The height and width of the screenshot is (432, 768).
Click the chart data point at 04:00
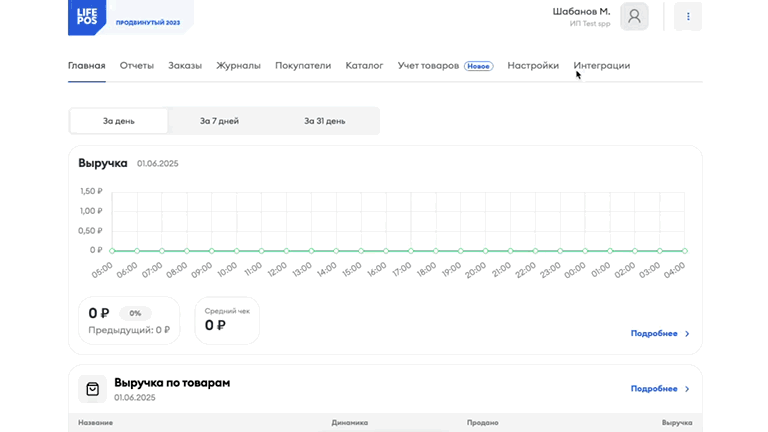(x=685, y=251)
